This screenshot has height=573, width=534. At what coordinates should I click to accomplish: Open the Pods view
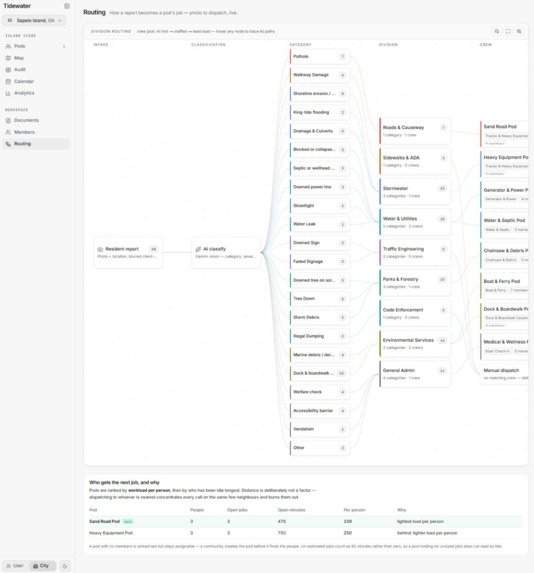coord(36,46)
